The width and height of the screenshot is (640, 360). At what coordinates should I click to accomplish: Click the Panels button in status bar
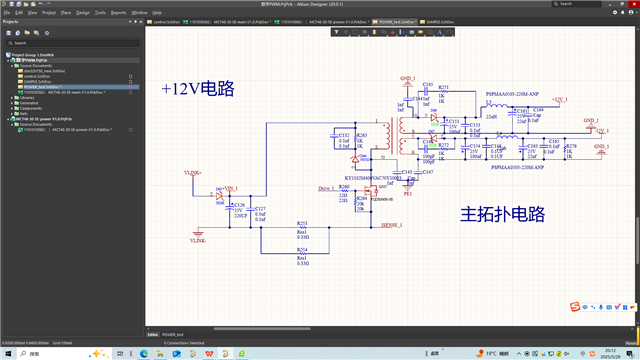pyautogui.click(x=631, y=343)
